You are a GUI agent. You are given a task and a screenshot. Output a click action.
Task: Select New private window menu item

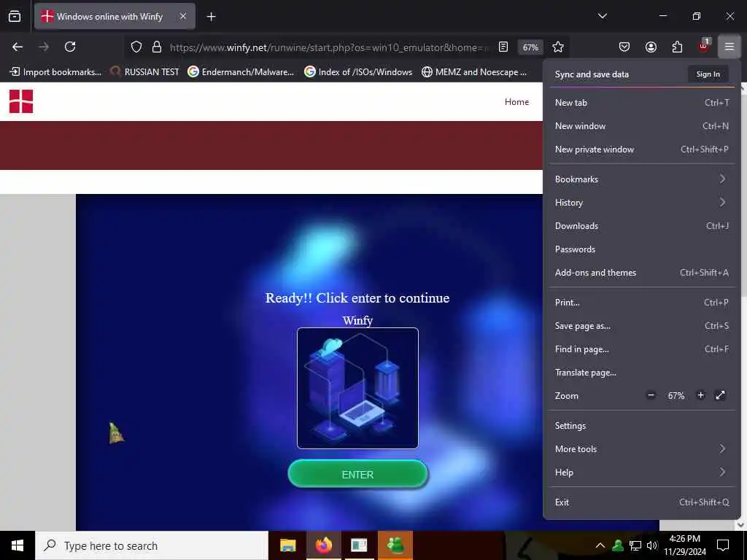[x=642, y=149]
